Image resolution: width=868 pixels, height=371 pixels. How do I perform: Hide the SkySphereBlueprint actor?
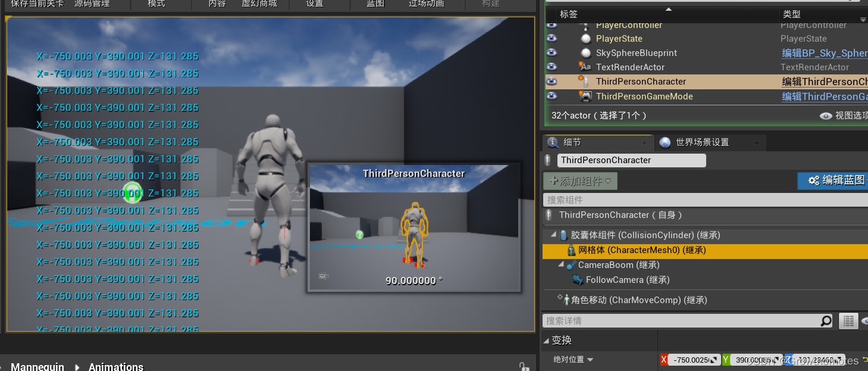tap(551, 53)
